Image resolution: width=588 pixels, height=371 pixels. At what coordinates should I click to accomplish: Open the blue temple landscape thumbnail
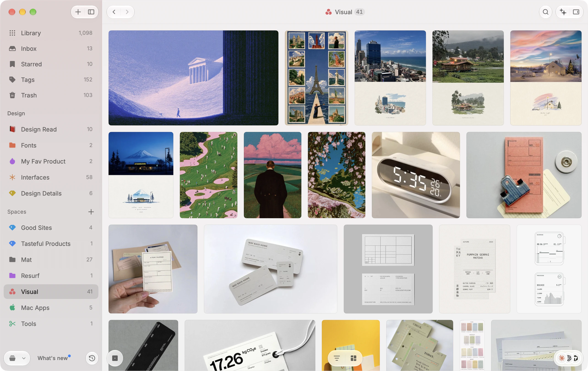(x=193, y=78)
